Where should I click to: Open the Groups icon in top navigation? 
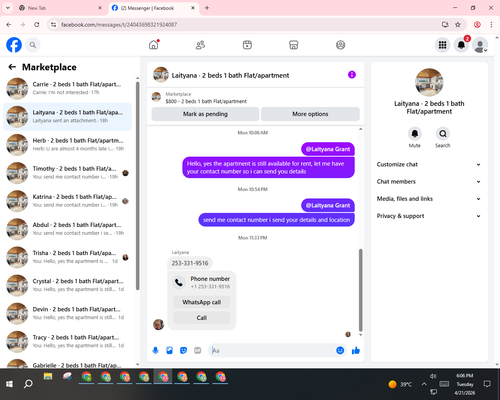point(340,45)
